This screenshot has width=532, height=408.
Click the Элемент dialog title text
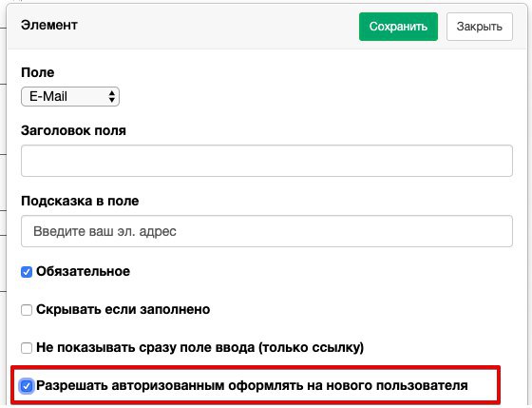tap(49, 25)
